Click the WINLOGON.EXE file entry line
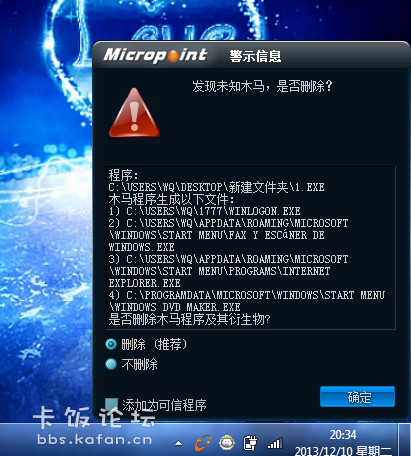This screenshot has height=456, width=411. (204, 211)
